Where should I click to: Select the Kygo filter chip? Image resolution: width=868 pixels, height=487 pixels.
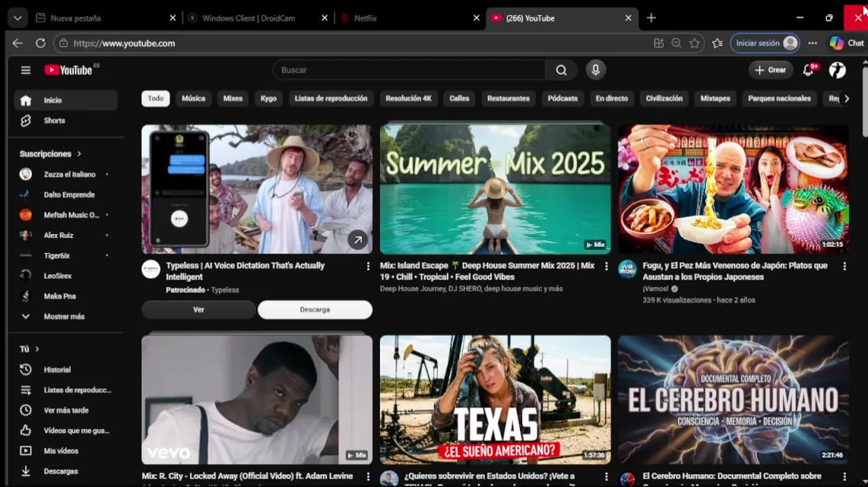coord(268,99)
